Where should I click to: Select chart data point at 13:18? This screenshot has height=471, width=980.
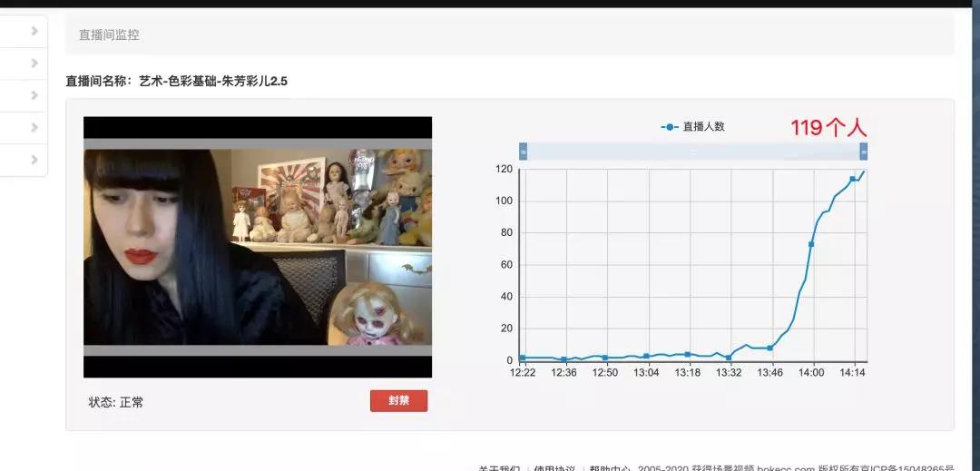click(x=688, y=355)
